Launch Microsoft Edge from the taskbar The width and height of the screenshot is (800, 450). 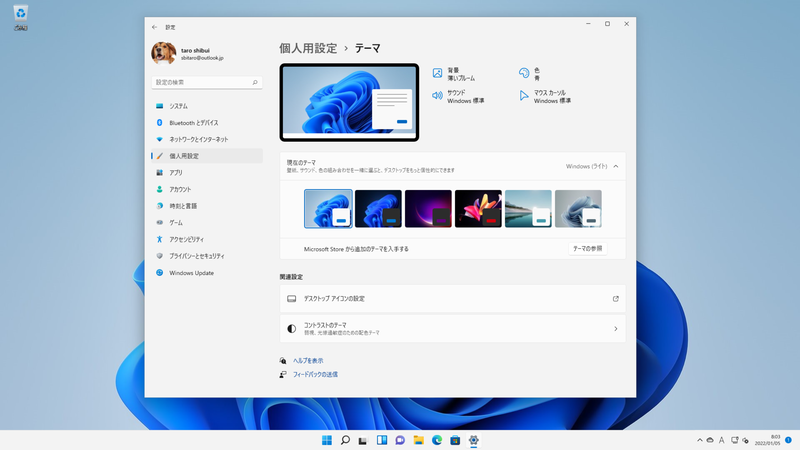click(437, 440)
